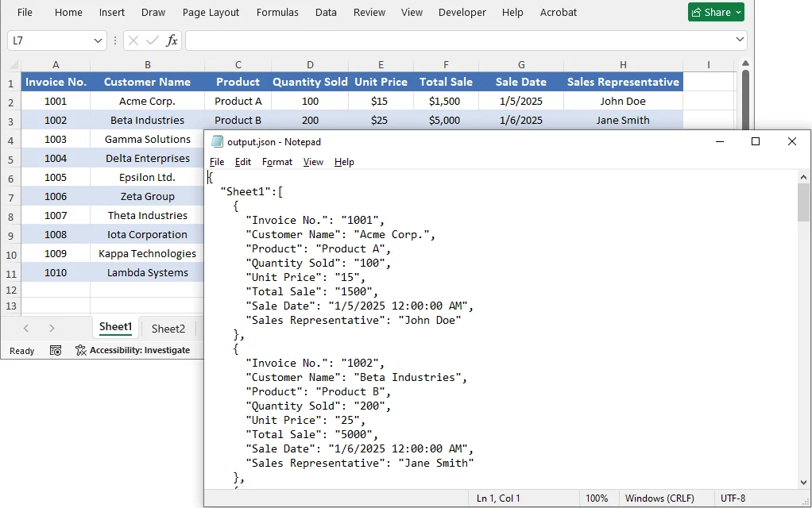
Task: Open the Acrobat ribbon tab
Action: [x=559, y=13]
